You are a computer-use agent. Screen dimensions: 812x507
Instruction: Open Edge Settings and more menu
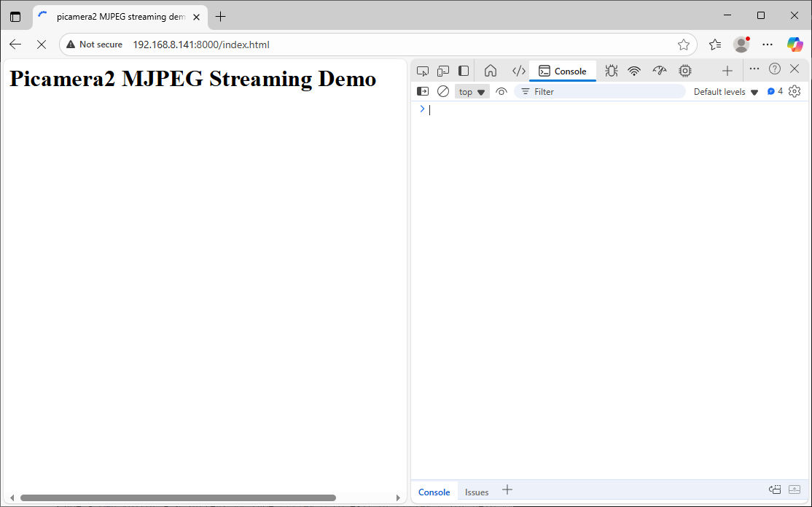[x=768, y=44]
